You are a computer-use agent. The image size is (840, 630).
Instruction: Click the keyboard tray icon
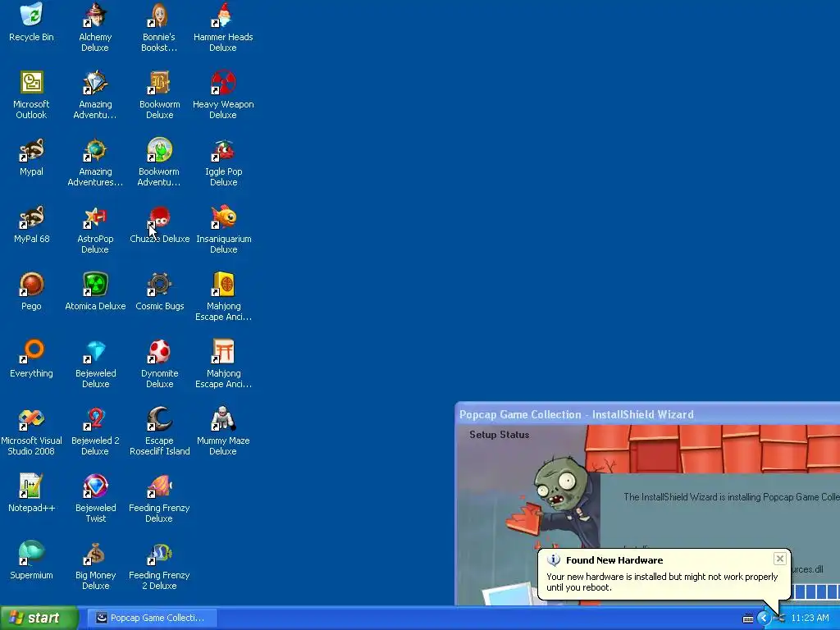tap(748, 619)
